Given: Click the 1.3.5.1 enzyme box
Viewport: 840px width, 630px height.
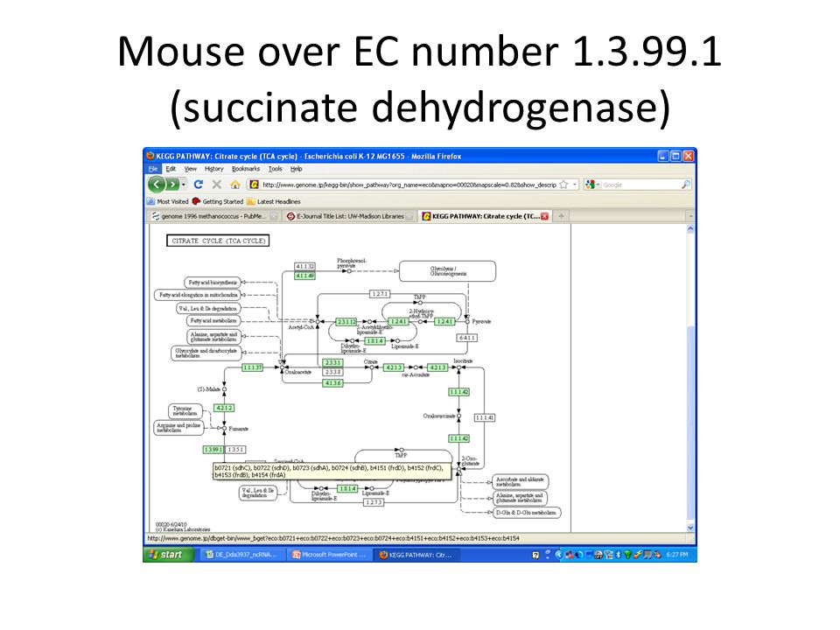Looking at the screenshot, I should coord(235,450).
